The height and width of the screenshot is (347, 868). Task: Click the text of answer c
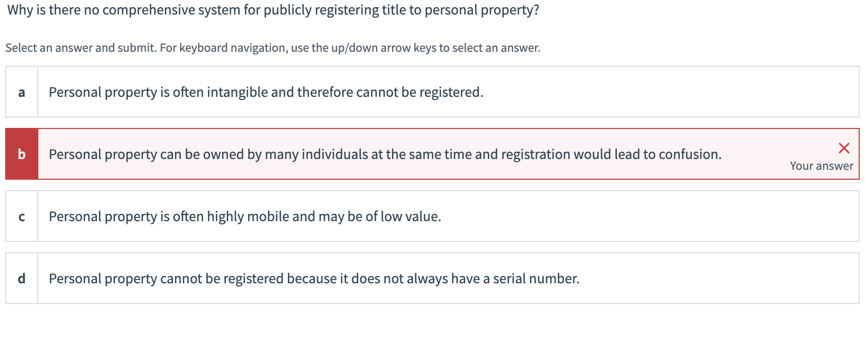click(245, 216)
